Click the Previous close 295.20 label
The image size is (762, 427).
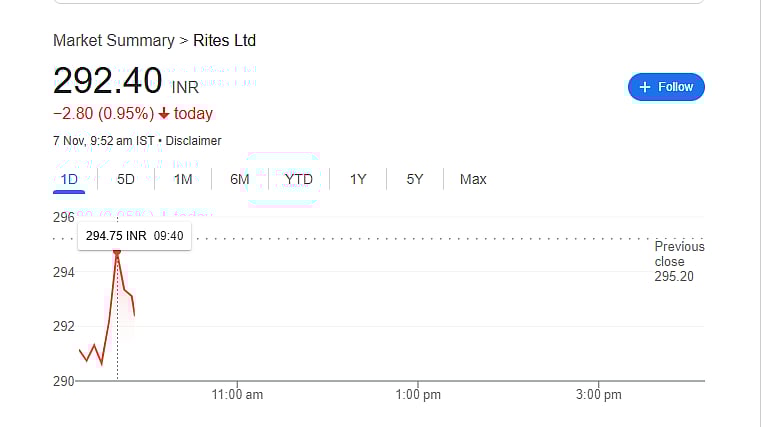[x=679, y=261]
